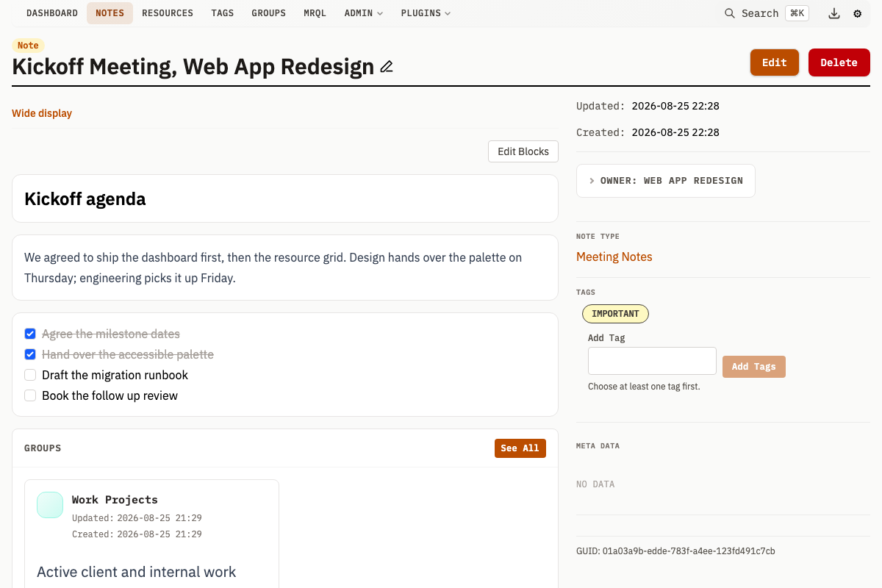Open the Resources tab
The height and width of the screenshot is (588, 882).
coord(168,13)
